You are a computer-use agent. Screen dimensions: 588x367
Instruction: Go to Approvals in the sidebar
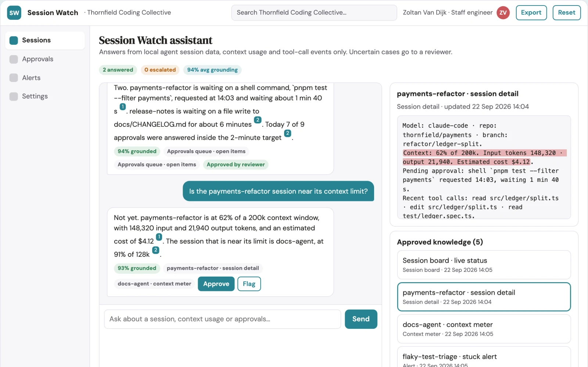[45, 59]
